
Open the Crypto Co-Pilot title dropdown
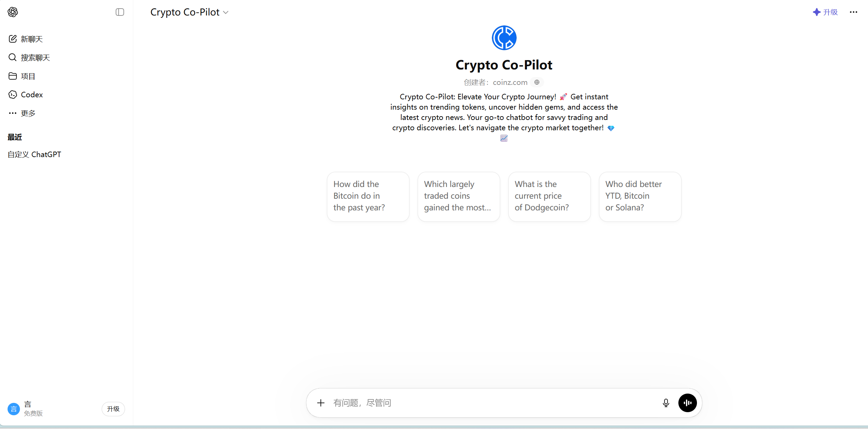coord(189,12)
